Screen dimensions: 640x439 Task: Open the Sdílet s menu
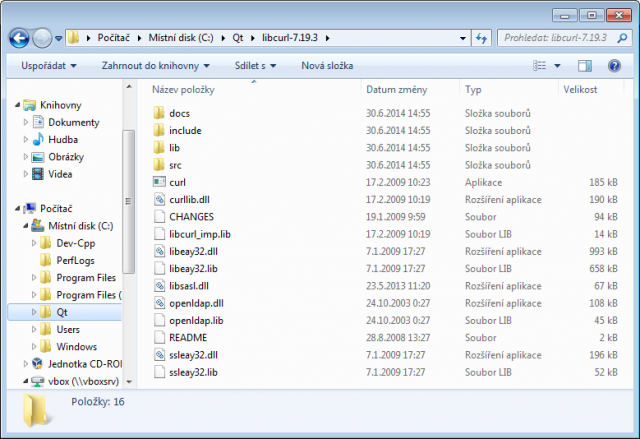coord(256,66)
